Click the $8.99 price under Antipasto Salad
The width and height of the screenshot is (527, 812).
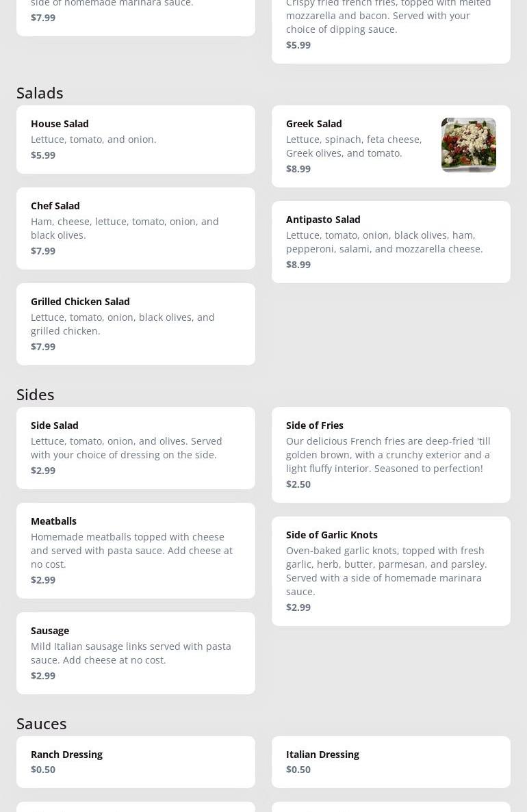(298, 265)
